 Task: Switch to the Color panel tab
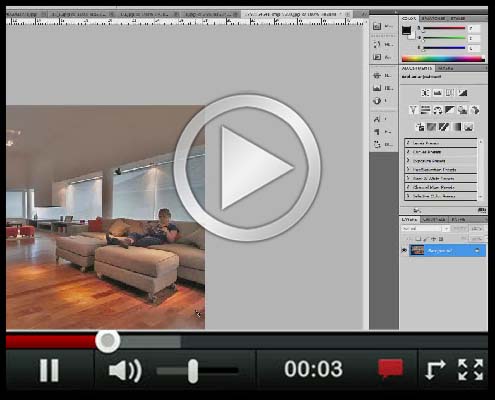(x=409, y=18)
